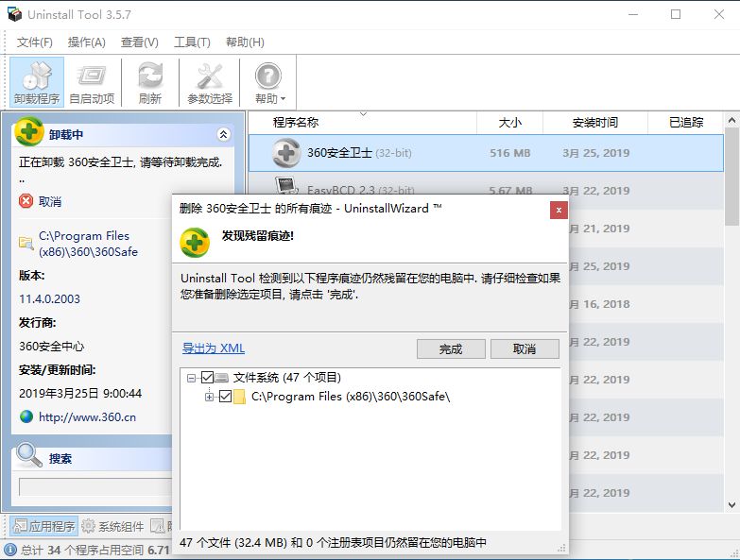Click the version text 11.4.0.2003

[x=49, y=298]
